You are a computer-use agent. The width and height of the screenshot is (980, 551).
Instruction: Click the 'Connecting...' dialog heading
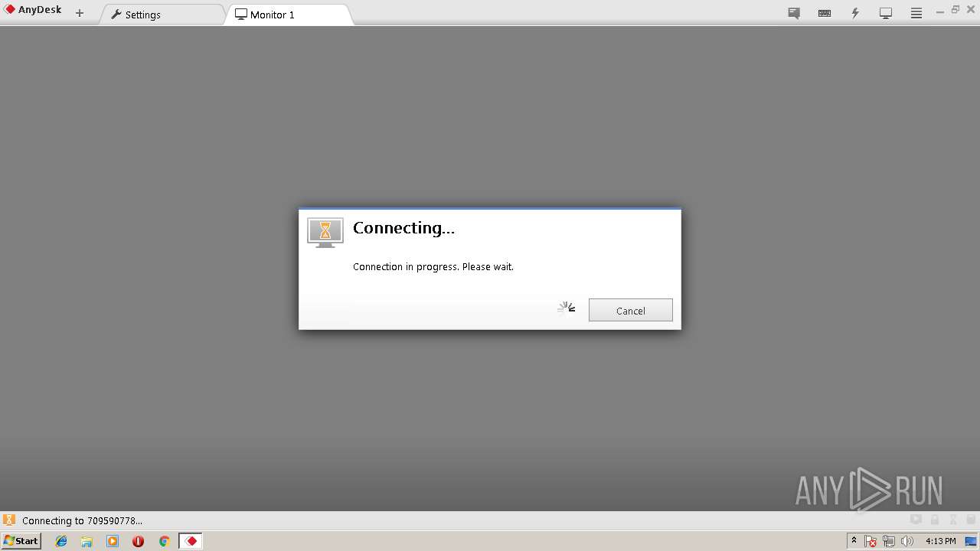point(403,227)
